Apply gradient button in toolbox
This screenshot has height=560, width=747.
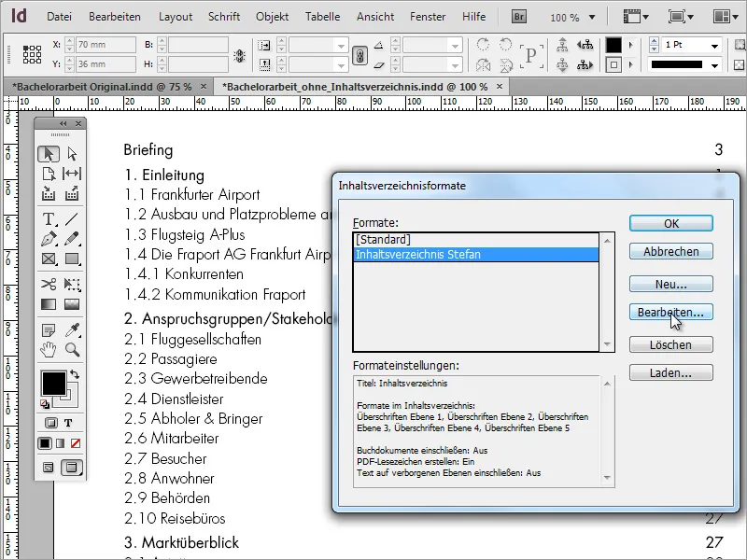[x=60, y=444]
